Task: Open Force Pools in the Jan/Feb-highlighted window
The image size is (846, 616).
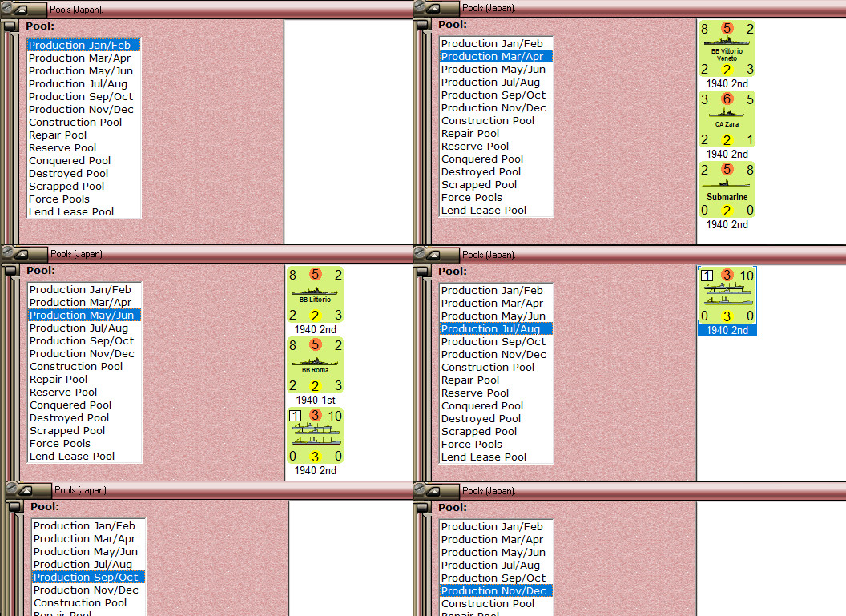Action: tap(83, 199)
